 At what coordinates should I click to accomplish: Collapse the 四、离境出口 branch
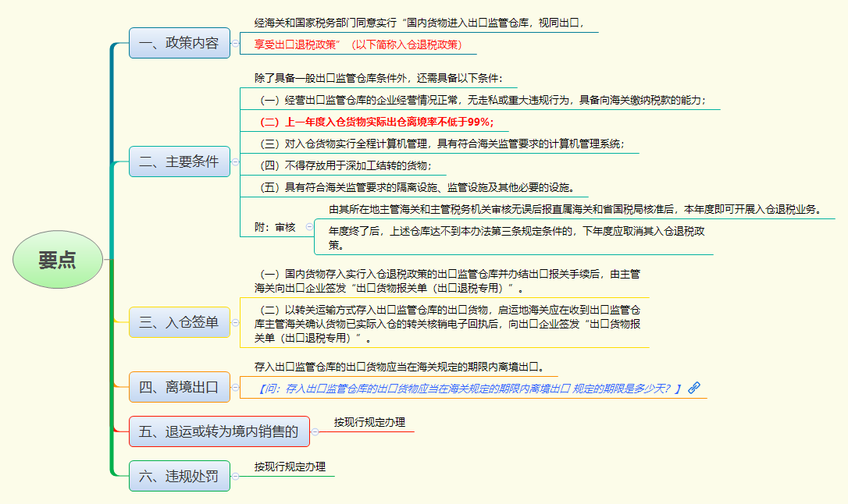click(235, 387)
